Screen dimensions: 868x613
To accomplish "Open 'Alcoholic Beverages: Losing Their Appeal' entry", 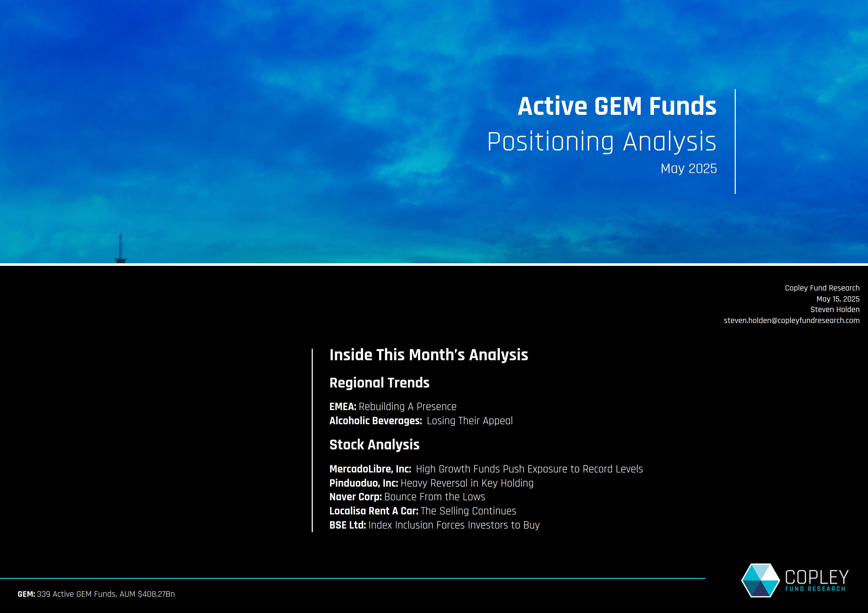I will [x=421, y=421].
